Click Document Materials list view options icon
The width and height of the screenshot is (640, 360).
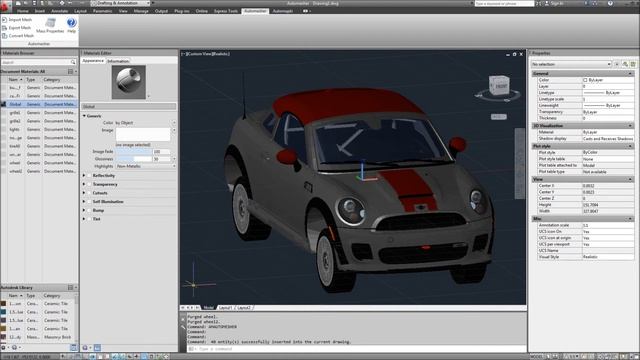[x=70, y=71]
